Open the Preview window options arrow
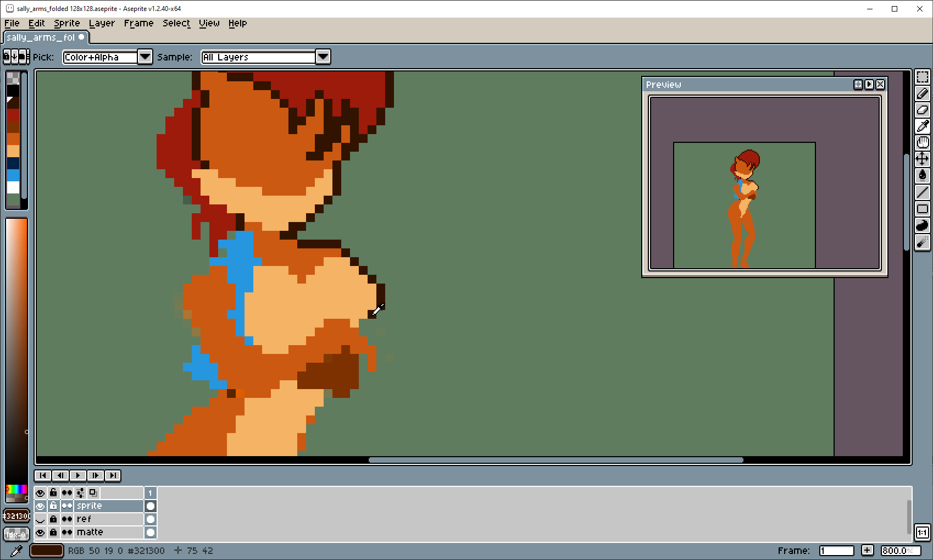The width and height of the screenshot is (933, 560). tap(869, 84)
